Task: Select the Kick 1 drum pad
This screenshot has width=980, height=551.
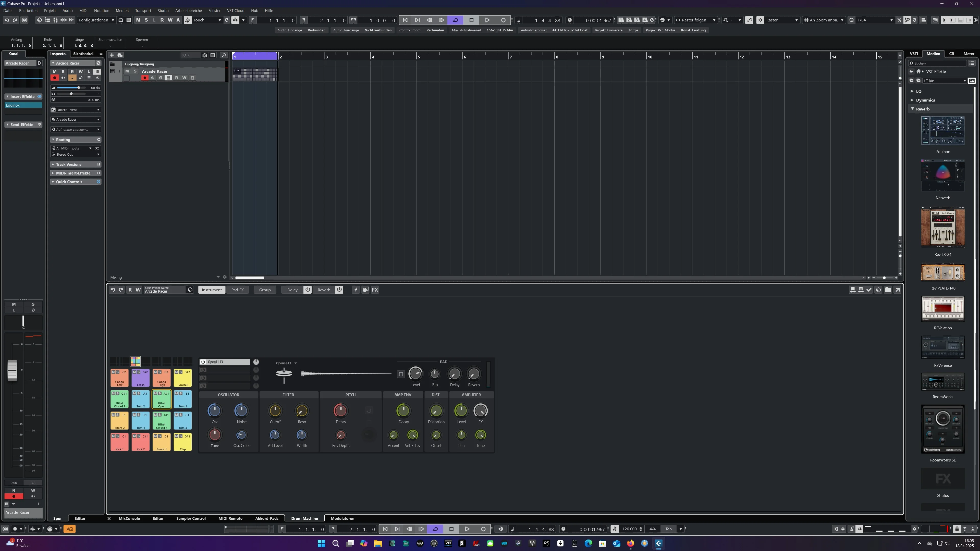Action: coord(119,442)
